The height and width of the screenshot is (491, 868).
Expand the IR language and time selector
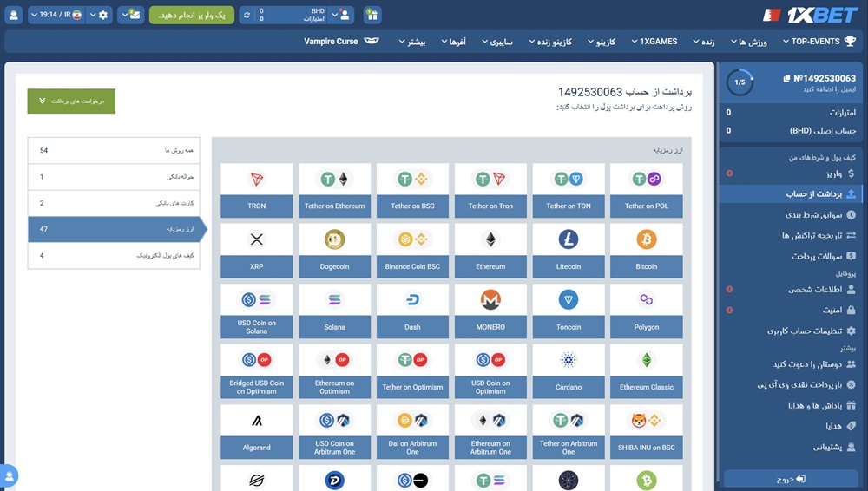coord(57,15)
